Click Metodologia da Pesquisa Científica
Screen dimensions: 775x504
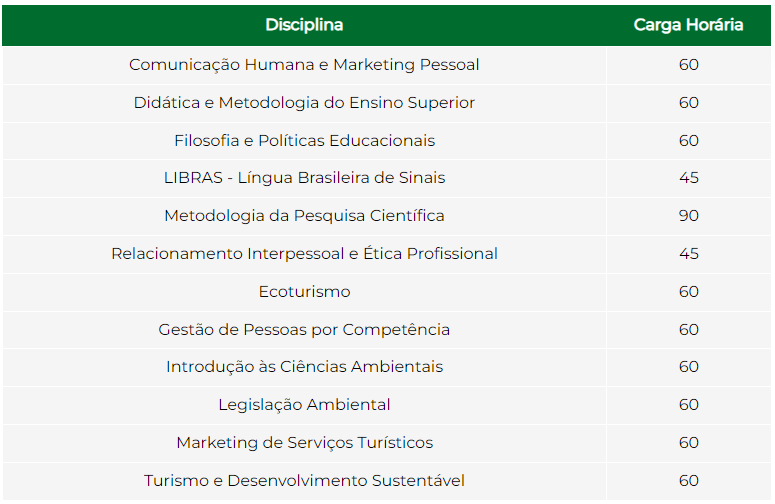pyautogui.click(x=304, y=216)
